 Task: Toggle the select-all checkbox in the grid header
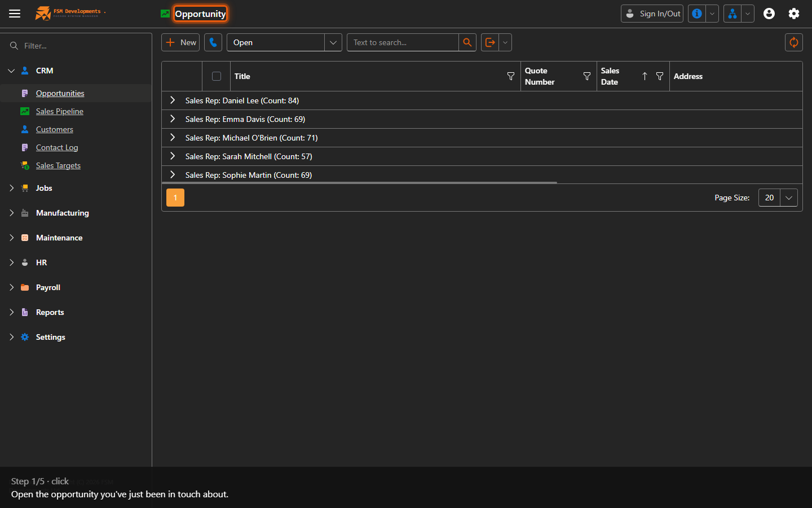pyautogui.click(x=217, y=76)
